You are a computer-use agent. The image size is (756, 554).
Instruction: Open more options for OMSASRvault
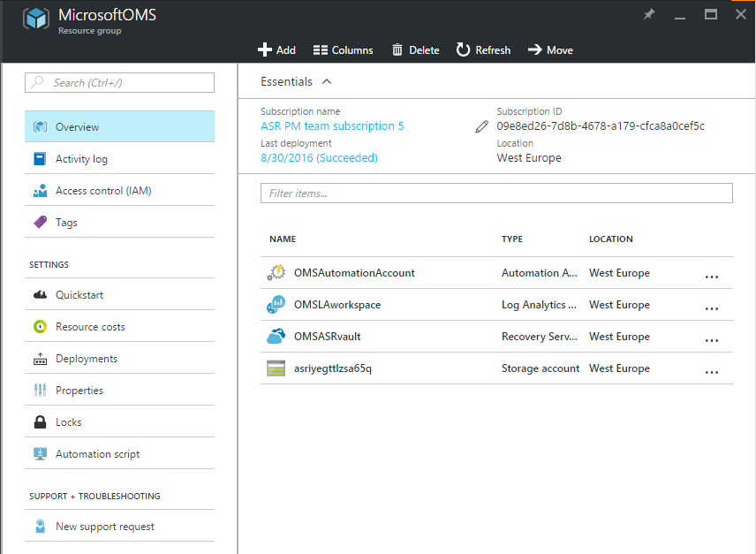point(712,340)
